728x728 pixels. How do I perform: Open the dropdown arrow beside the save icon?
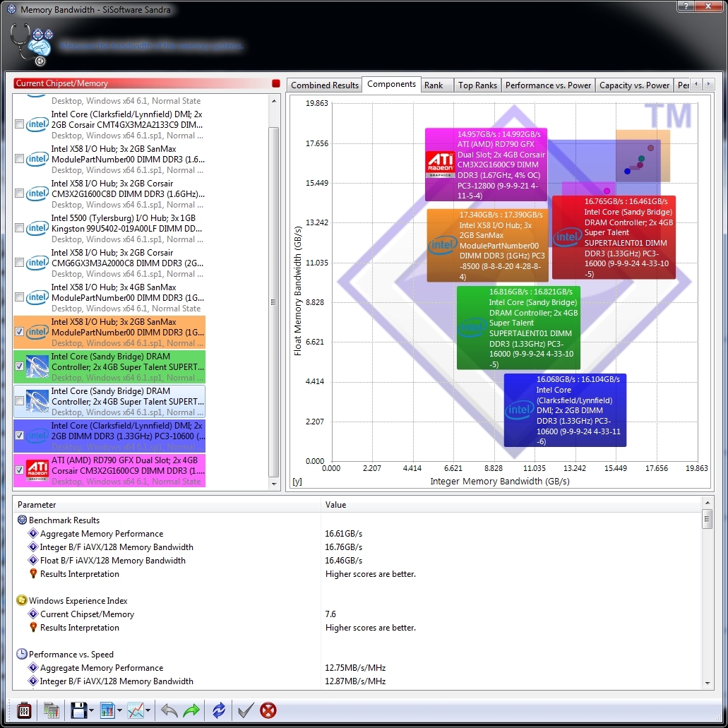click(x=91, y=711)
